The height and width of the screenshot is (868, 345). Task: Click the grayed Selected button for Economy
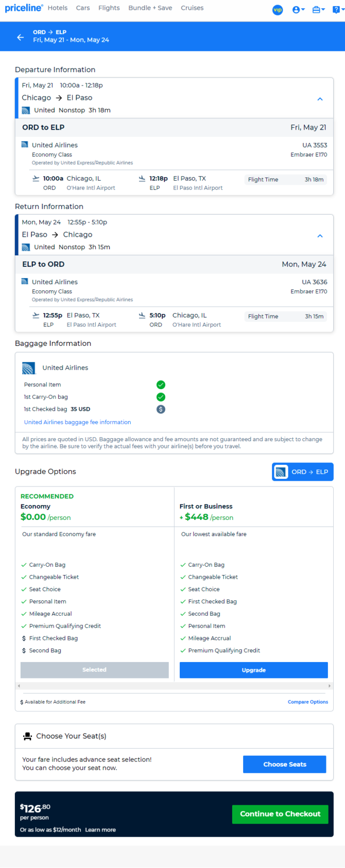[94, 670]
